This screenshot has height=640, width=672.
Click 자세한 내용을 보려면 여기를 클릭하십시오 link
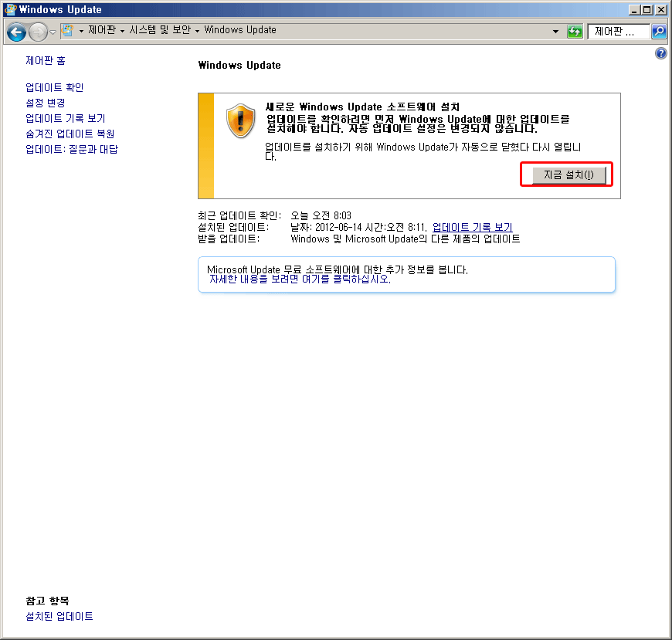300,279
